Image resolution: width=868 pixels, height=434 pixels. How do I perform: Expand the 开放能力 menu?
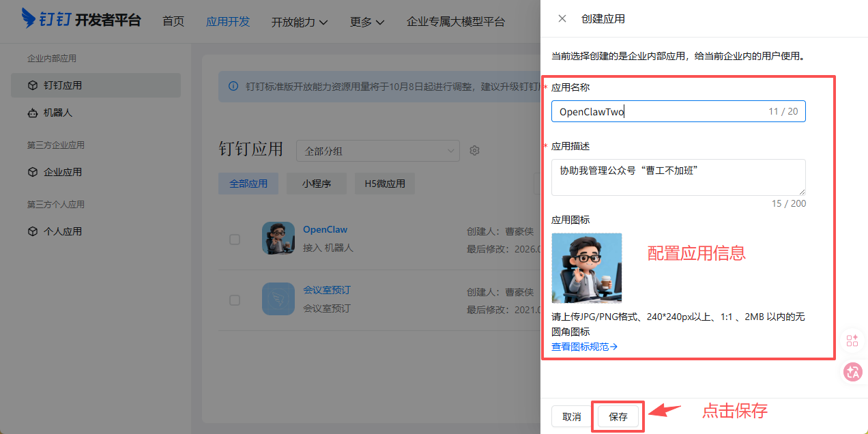[299, 22]
